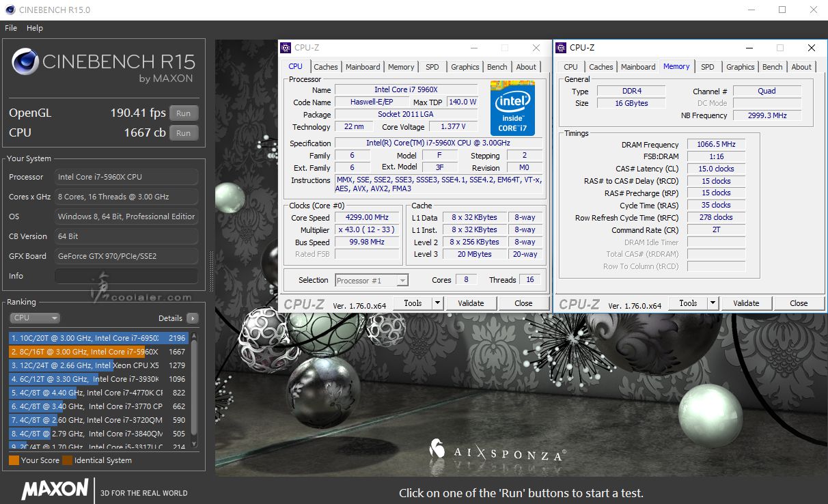828x504 pixels.
Task: Select the 6C/12T Core i7-3930K ranking row
Action: point(98,379)
